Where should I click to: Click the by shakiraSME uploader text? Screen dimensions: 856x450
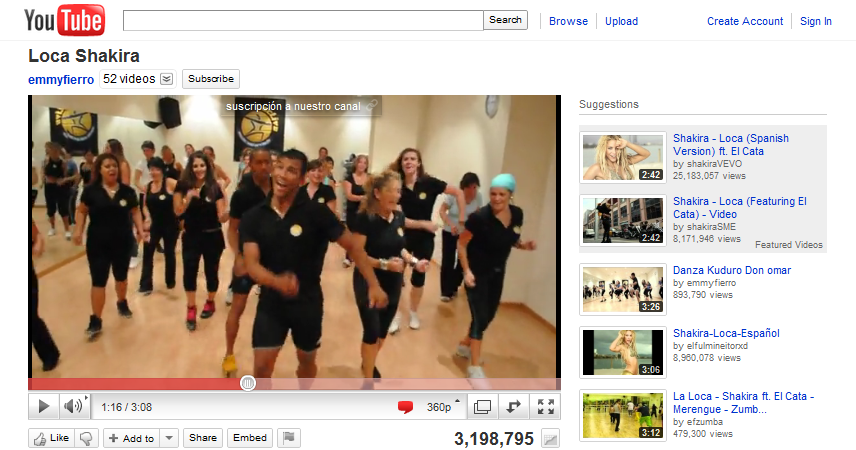click(704, 227)
